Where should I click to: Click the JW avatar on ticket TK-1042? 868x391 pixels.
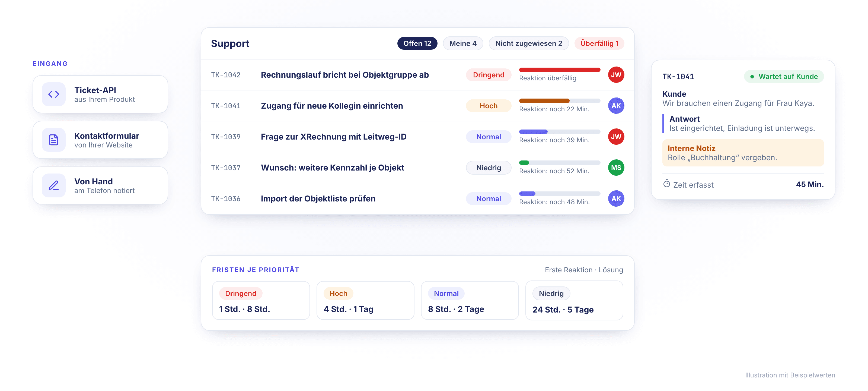(616, 75)
